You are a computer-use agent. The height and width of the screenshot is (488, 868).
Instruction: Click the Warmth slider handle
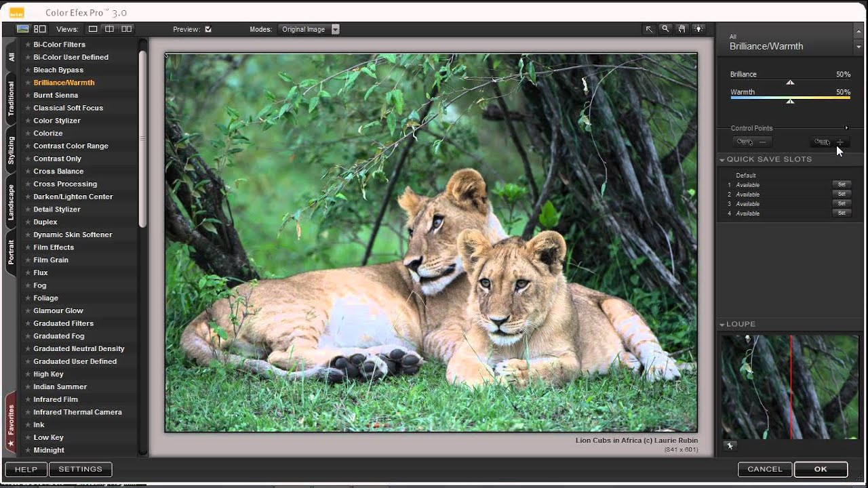pos(790,101)
